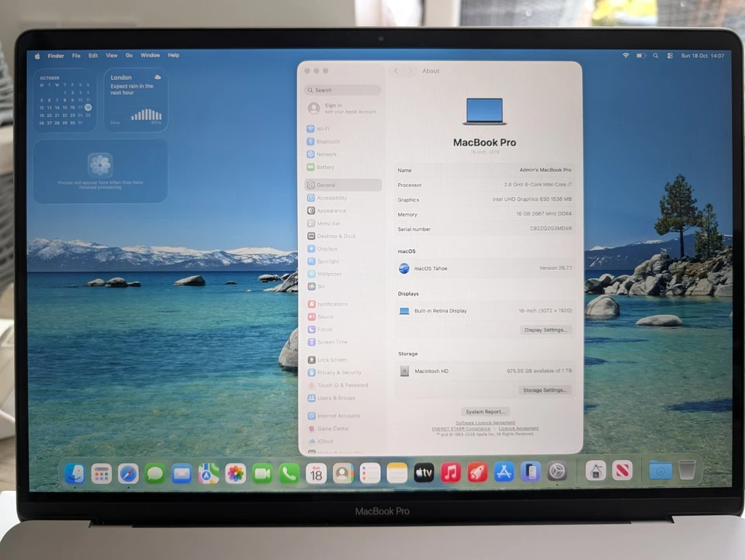Open the Downloads folder in Dock
745x560 pixels.
[x=660, y=470]
